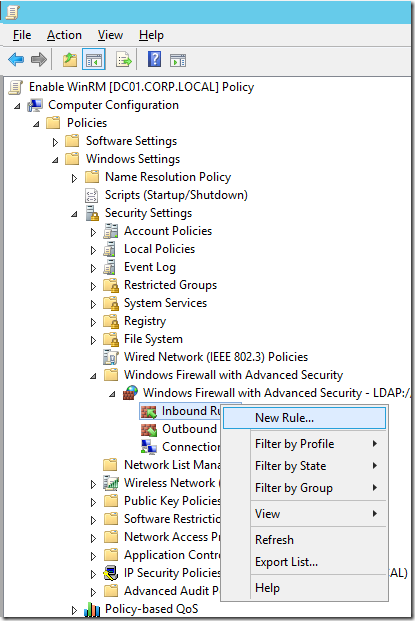Viewport: 415px width, 621px height.
Task: Select the Outbound Rules firewall icon
Action: click(149, 430)
